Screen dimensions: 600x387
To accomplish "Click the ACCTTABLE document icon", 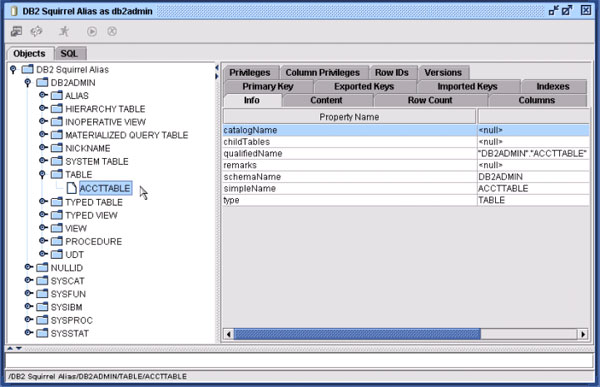I will click(x=72, y=188).
